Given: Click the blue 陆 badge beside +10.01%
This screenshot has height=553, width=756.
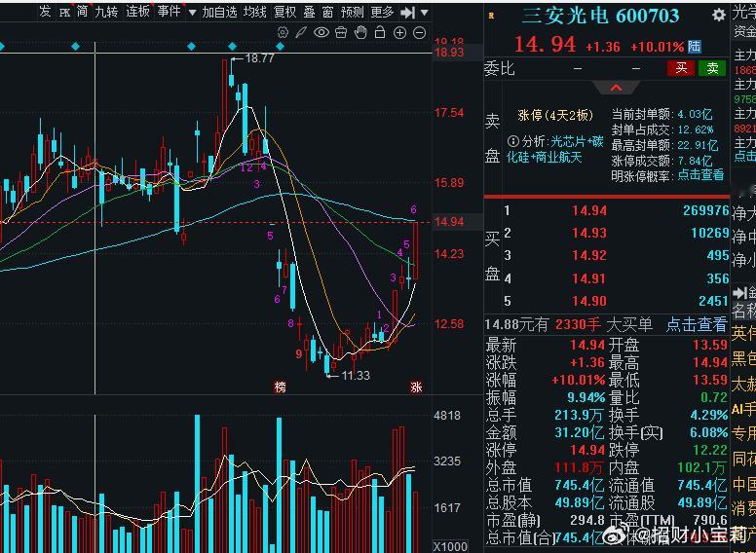Looking at the screenshot, I should [x=695, y=46].
